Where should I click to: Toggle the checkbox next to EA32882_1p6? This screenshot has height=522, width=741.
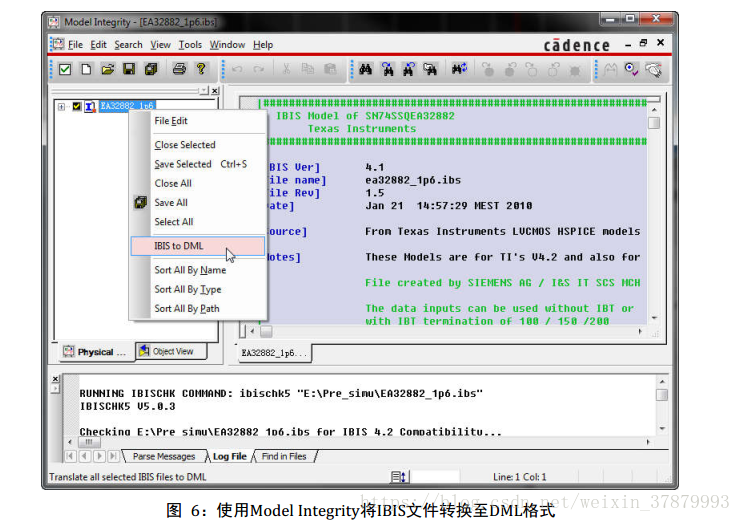point(77,106)
